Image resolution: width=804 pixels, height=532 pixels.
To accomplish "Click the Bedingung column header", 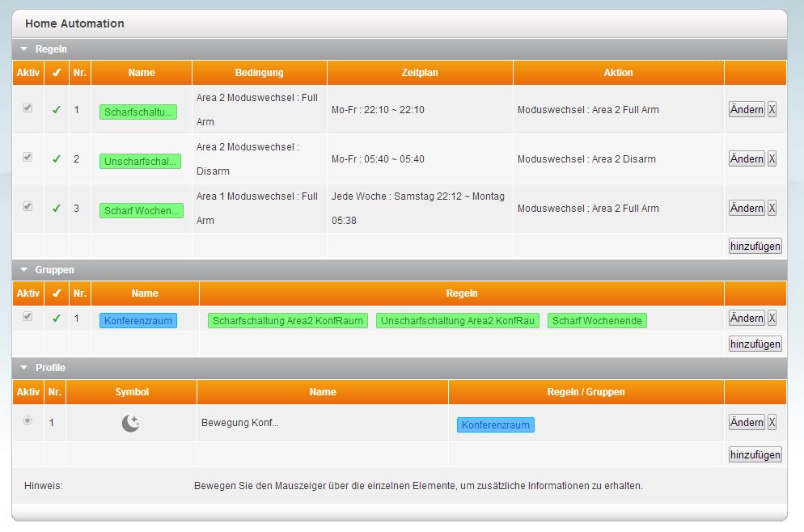I will click(x=259, y=73).
